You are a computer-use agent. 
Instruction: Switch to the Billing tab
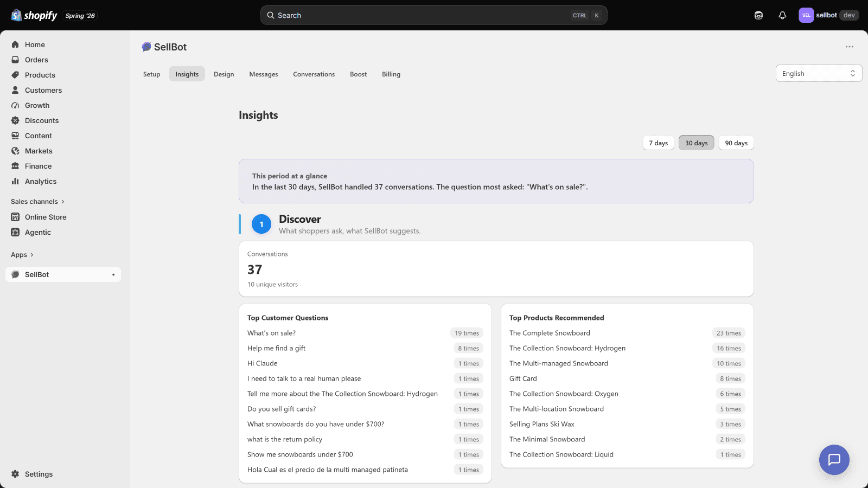tap(391, 74)
